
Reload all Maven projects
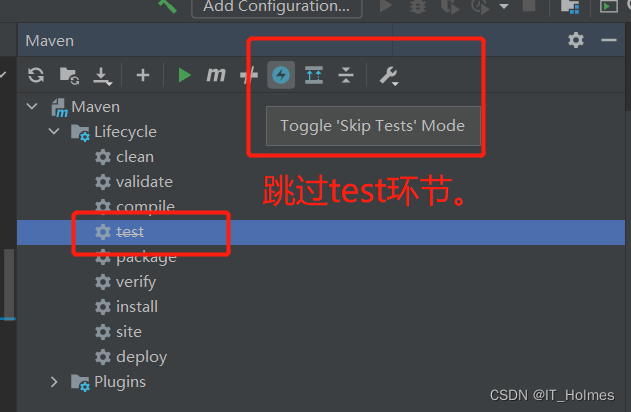point(36,75)
